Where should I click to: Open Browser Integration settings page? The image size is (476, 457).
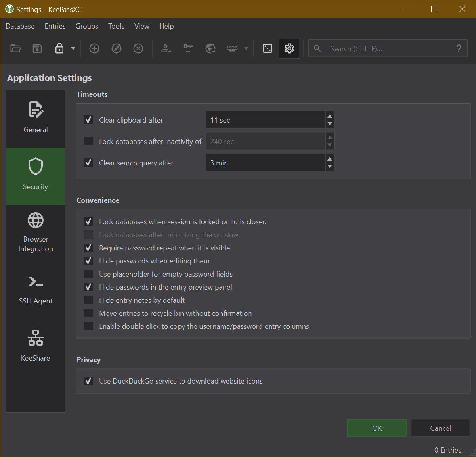click(36, 233)
